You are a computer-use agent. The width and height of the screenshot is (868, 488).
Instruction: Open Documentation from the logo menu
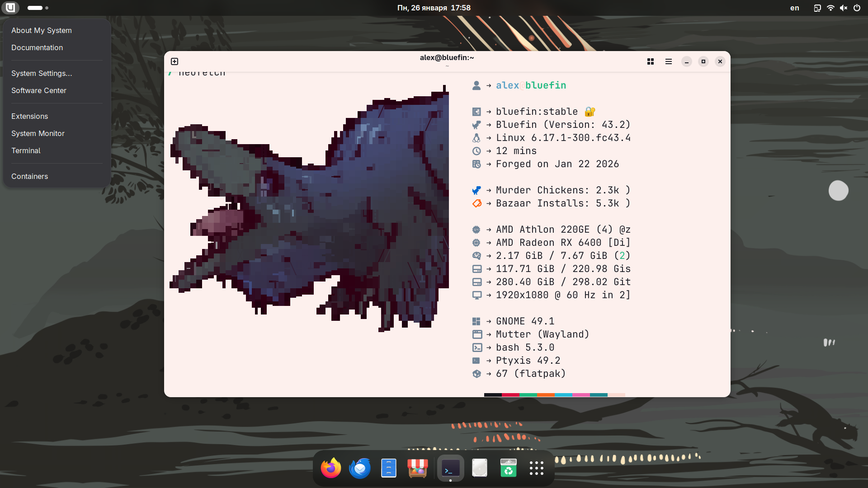37,47
